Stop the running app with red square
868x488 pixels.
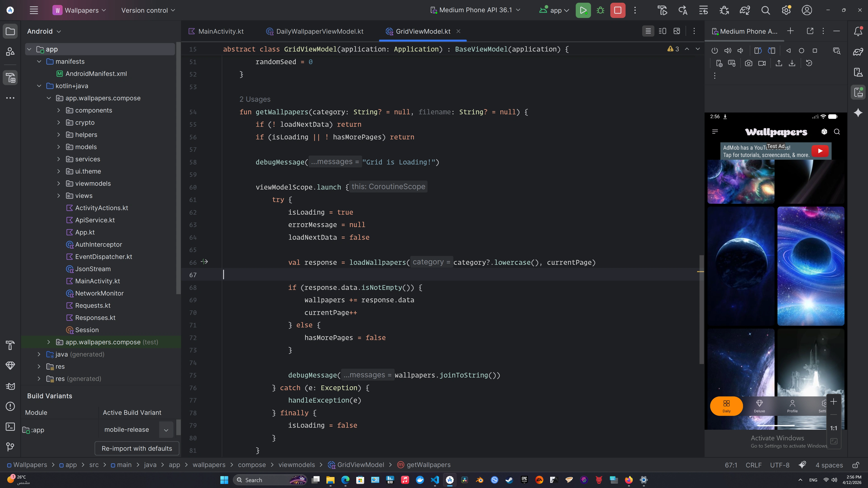[618, 10]
